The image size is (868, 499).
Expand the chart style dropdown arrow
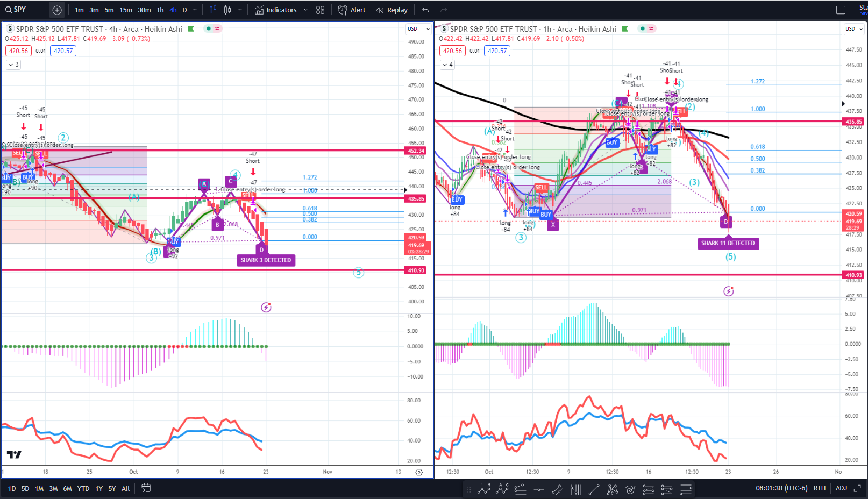tap(240, 10)
